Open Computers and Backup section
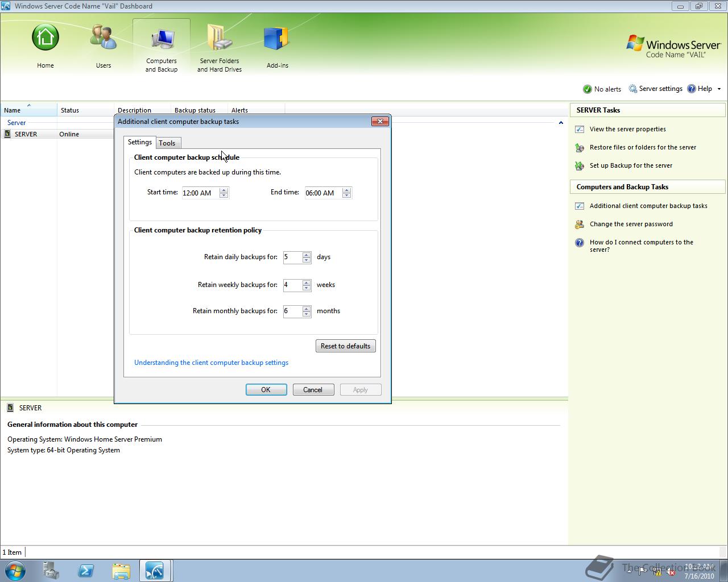 click(x=162, y=47)
